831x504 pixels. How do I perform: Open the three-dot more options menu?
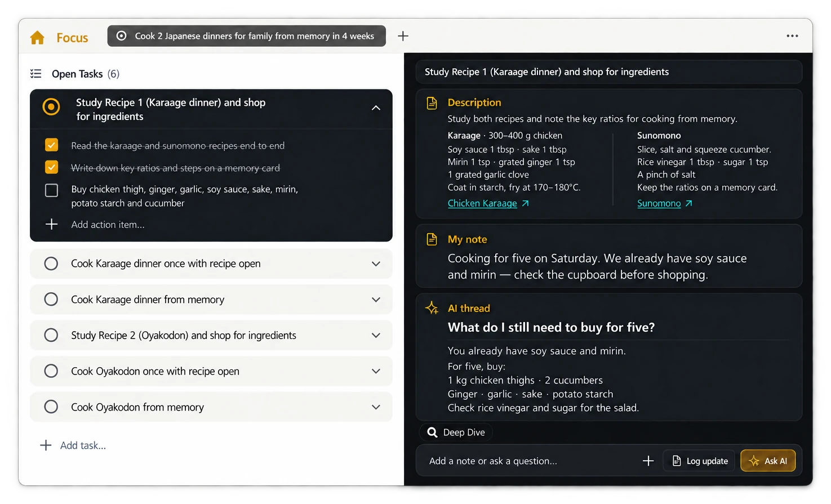[792, 36]
